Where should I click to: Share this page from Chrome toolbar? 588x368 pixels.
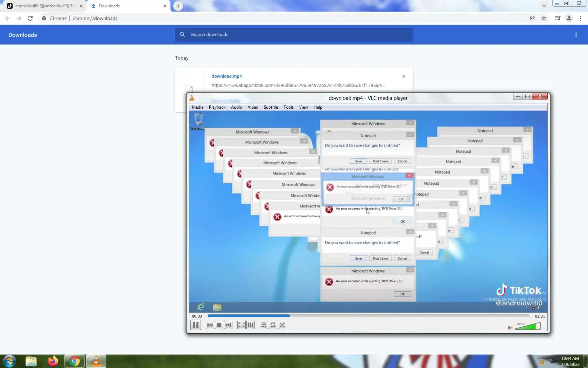[532, 18]
